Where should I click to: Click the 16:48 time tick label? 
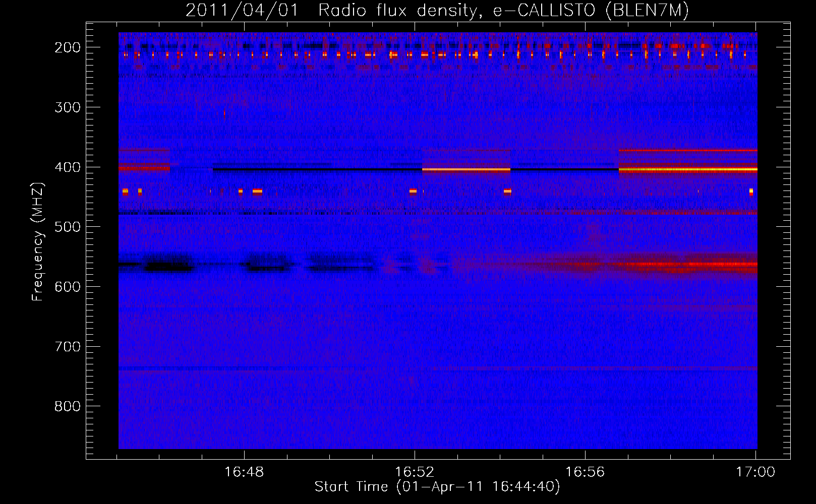[x=244, y=472]
